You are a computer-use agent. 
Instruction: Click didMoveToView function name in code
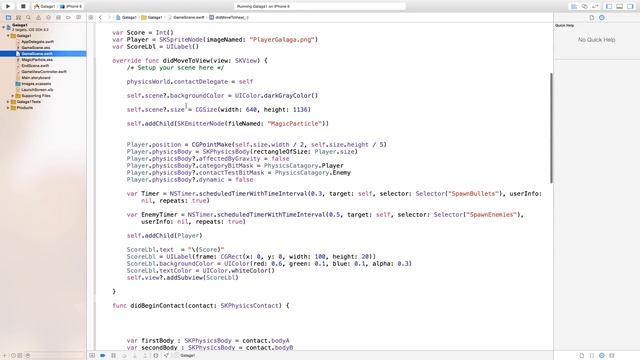[186, 60]
